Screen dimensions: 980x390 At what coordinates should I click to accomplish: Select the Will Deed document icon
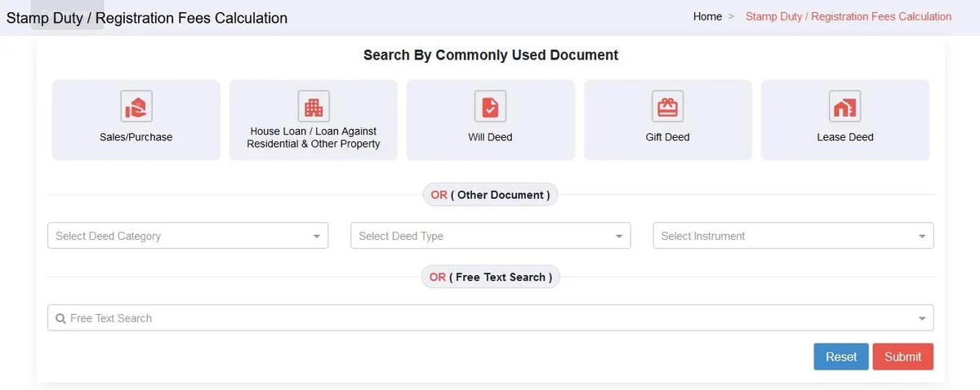pyautogui.click(x=490, y=106)
